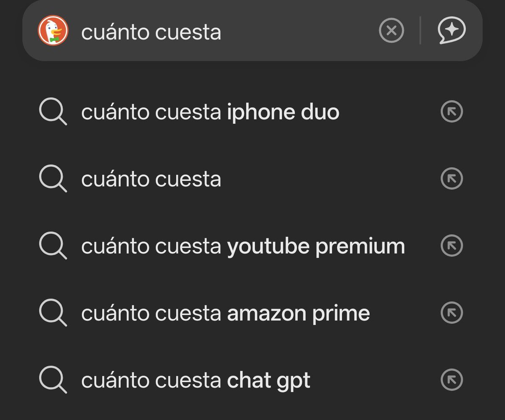Tap autofill arrow beside 'amazon prime'
This screenshot has height=420, width=505.
click(x=452, y=313)
